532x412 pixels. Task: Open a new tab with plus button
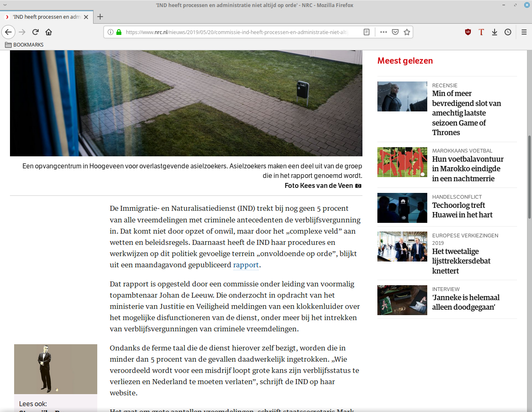[x=100, y=17]
